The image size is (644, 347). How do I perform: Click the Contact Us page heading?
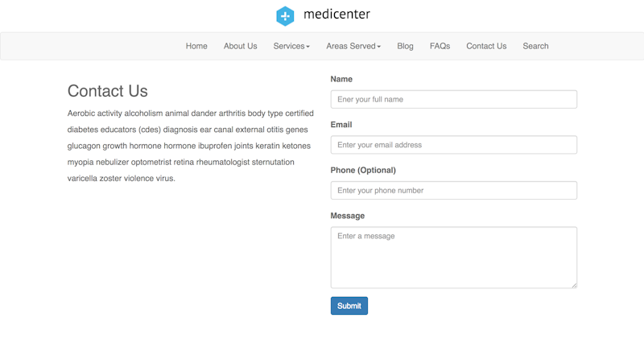(x=108, y=91)
